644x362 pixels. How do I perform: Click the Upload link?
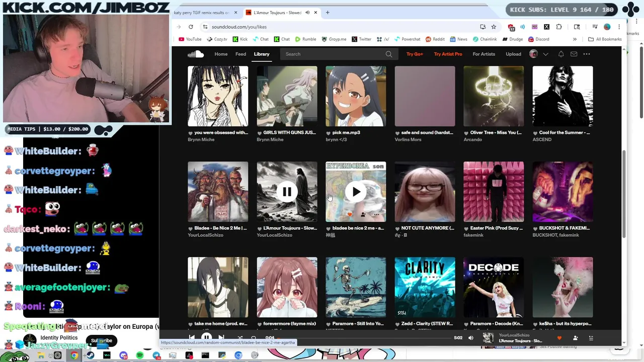tap(513, 54)
